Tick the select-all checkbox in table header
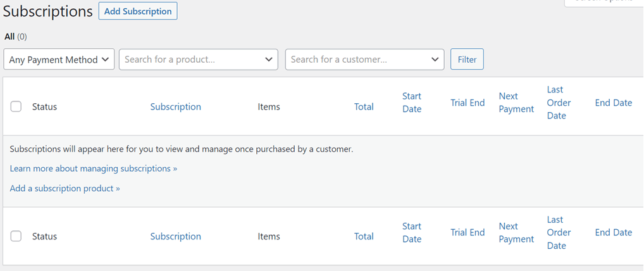The image size is (644, 271). pos(16,106)
